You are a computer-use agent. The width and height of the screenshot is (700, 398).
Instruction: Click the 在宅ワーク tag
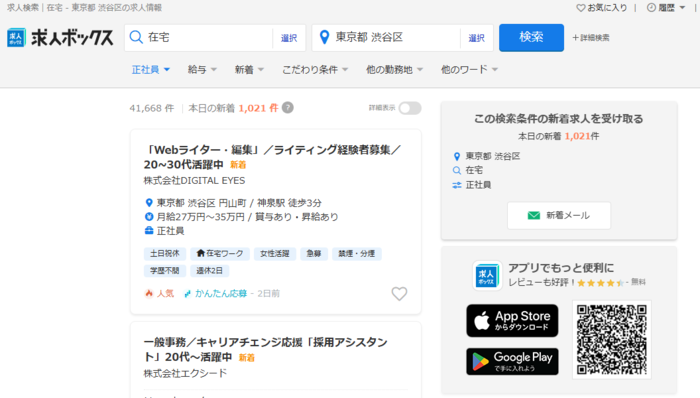220,253
